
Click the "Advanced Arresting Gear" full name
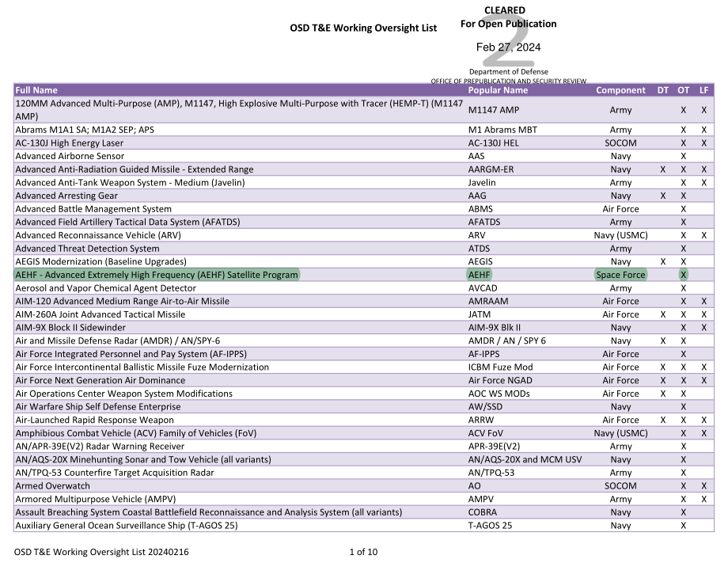click(x=66, y=196)
